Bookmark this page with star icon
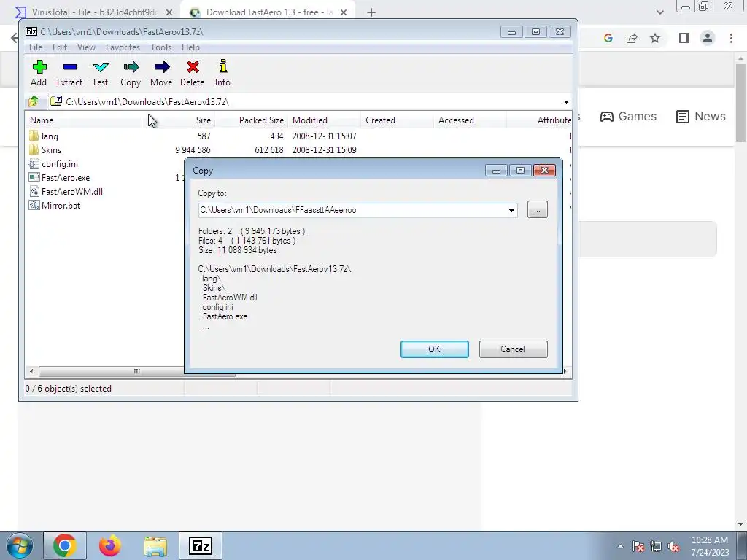747x560 pixels. pos(656,38)
